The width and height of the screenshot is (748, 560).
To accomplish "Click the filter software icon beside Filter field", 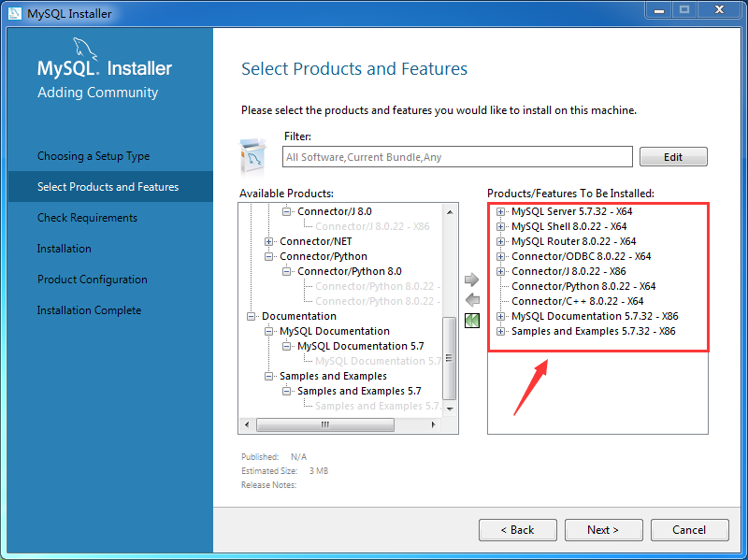I will (x=251, y=152).
